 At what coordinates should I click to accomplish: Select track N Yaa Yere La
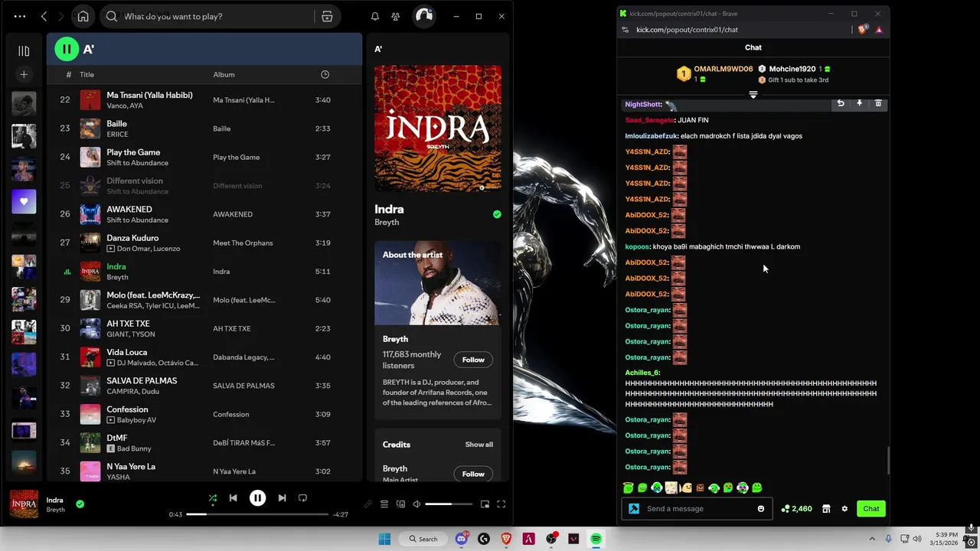click(x=204, y=471)
